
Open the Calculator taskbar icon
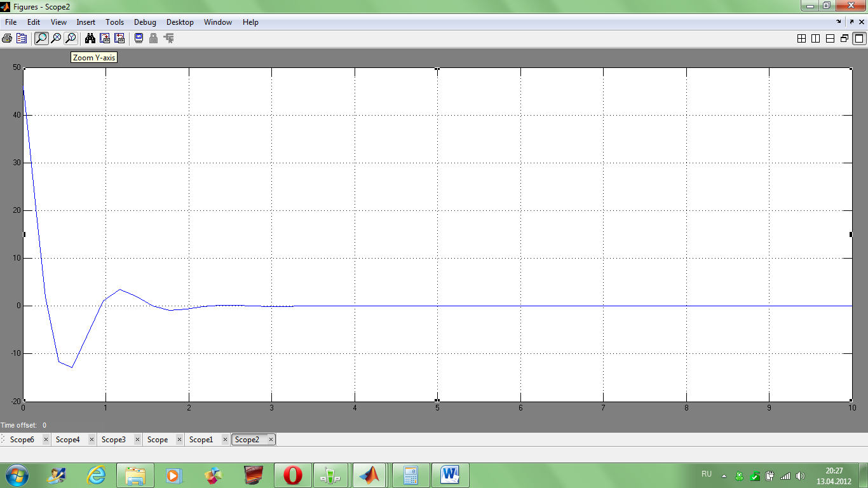click(x=410, y=475)
